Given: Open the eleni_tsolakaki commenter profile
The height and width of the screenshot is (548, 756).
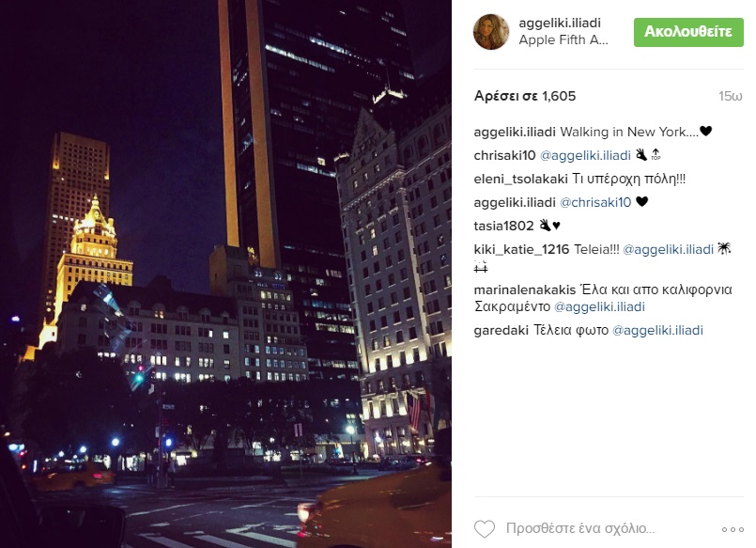Looking at the screenshot, I should pos(520,179).
